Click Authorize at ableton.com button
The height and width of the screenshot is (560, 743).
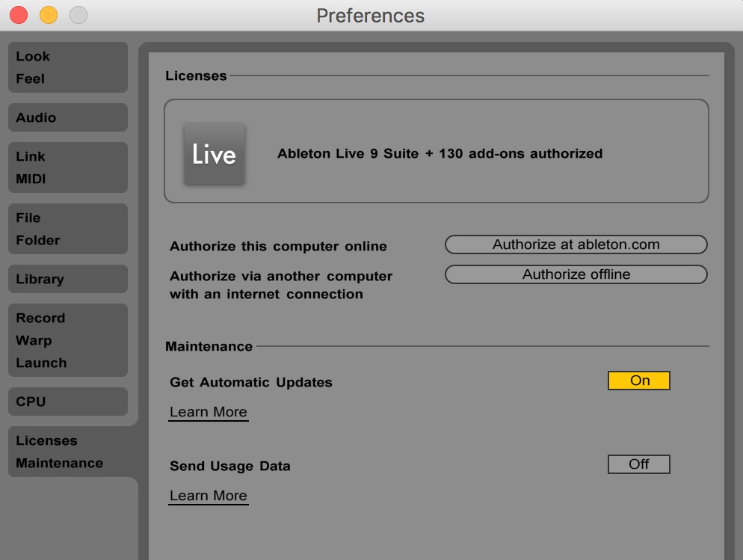click(576, 244)
